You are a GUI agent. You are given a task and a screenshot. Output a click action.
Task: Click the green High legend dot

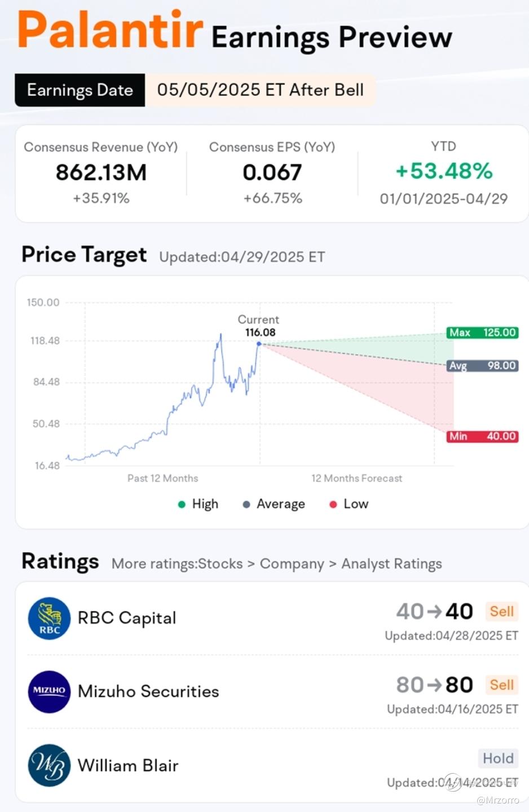point(182,505)
